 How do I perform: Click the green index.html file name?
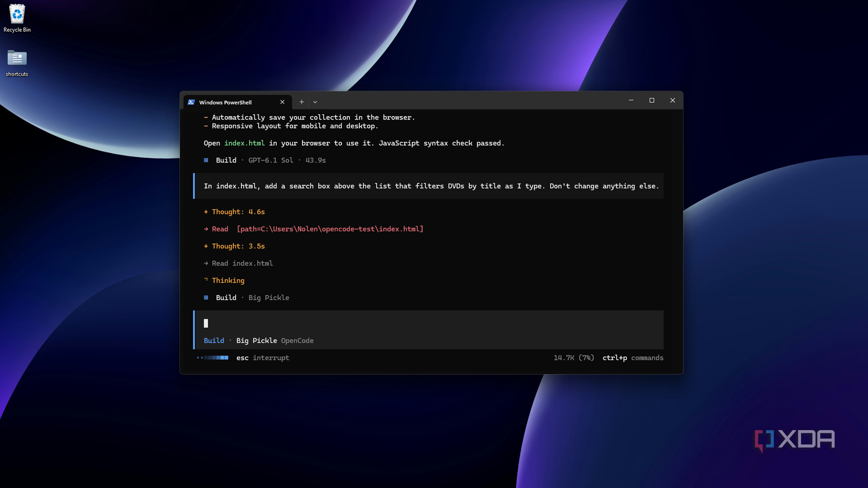pos(245,143)
